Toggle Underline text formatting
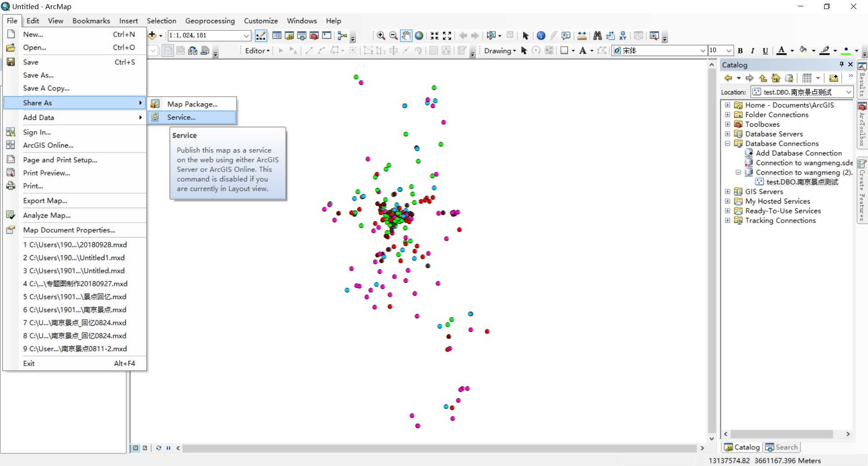This screenshot has width=868, height=466. pyautogui.click(x=765, y=51)
